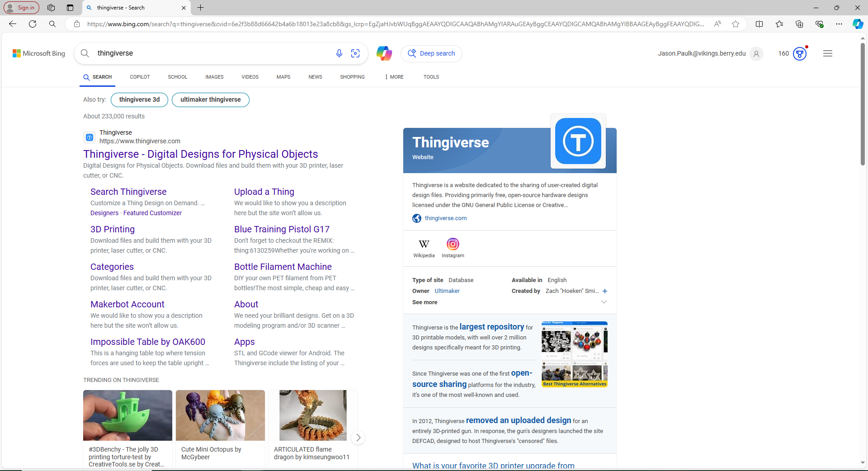
Task: Open the Ultimaker owner link
Action: (x=447, y=291)
